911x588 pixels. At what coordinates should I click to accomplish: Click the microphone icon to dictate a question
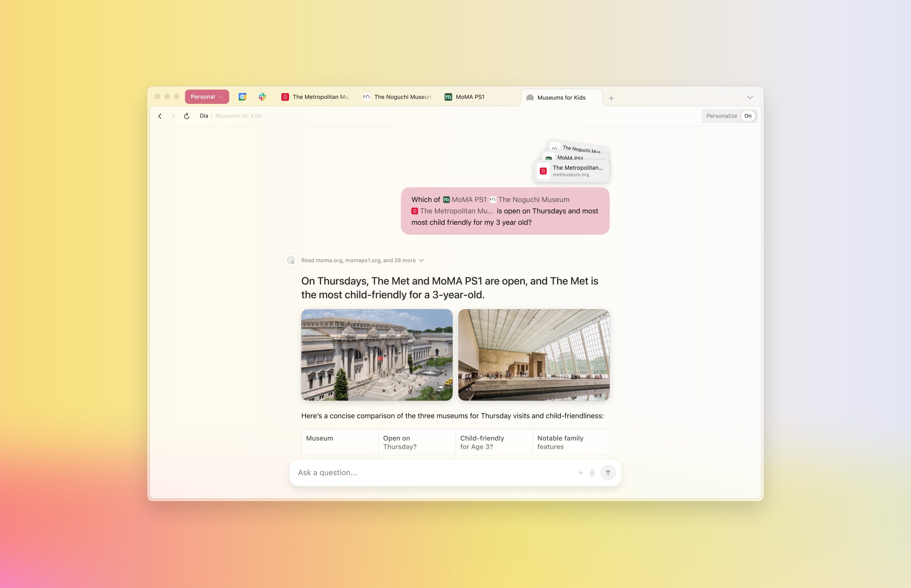coord(592,472)
